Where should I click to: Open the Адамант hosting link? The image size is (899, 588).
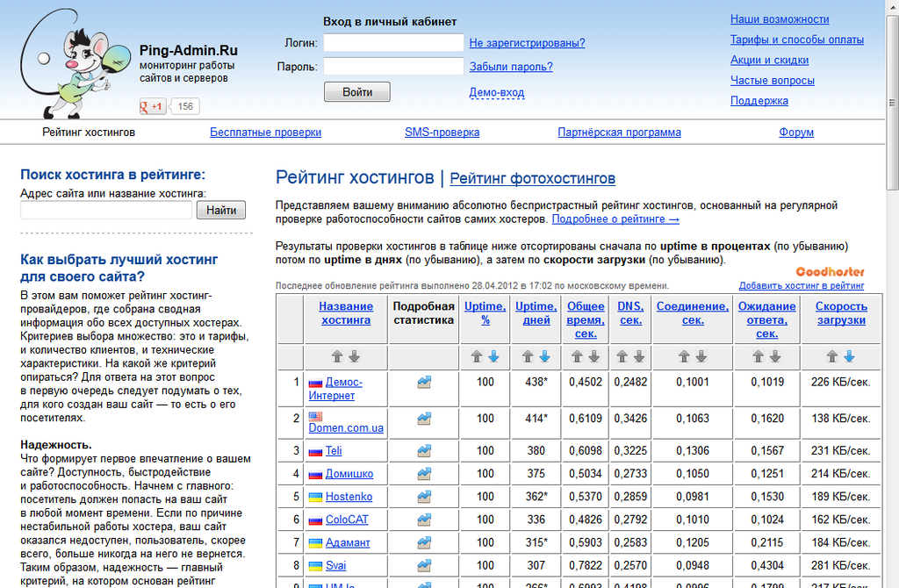tap(348, 542)
